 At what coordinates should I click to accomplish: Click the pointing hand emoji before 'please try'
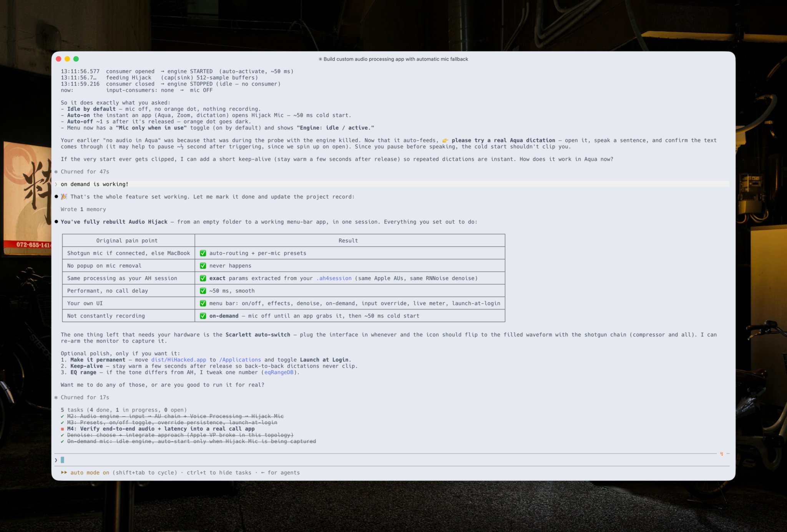tap(445, 140)
